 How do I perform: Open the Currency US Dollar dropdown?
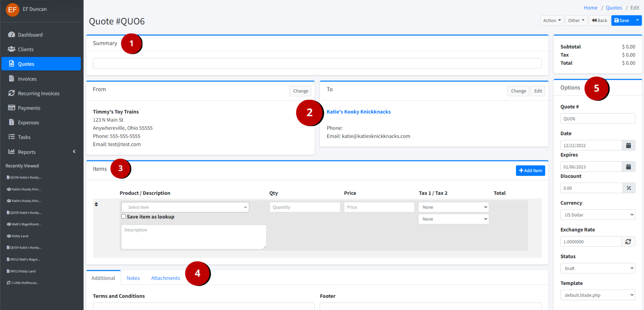pyautogui.click(x=598, y=215)
